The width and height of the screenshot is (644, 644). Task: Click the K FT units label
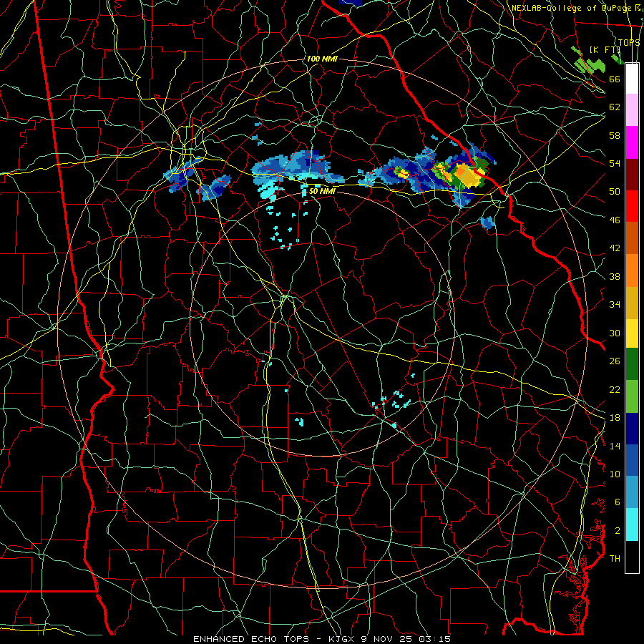coord(605,49)
